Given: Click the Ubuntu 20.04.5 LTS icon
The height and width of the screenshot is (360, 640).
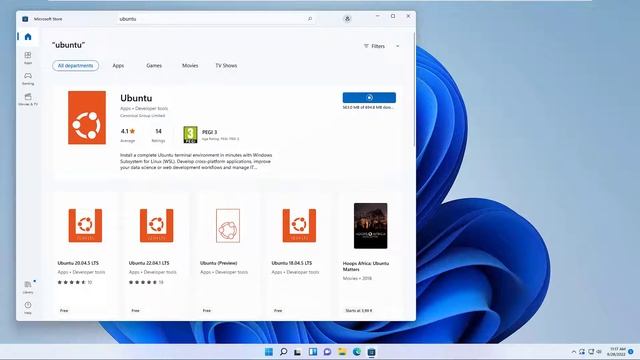Looking at the screenshot, I should [85, 225].
